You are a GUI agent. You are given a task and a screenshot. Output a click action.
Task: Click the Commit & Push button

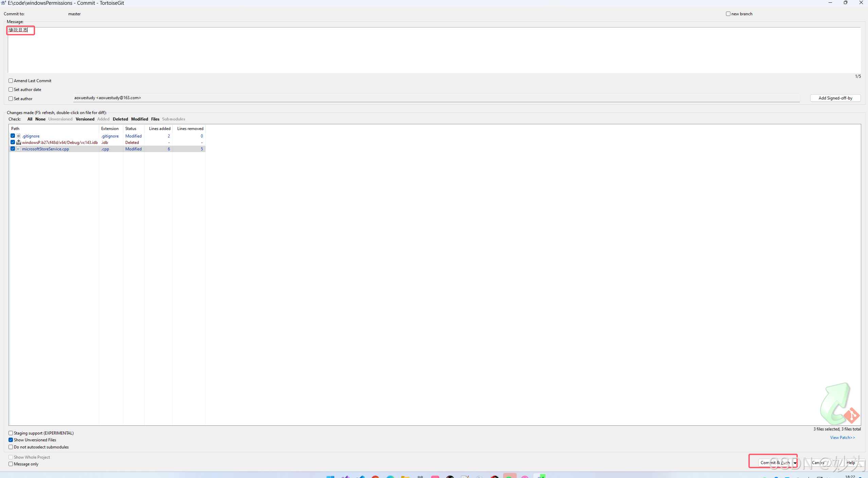pos(773,462)
